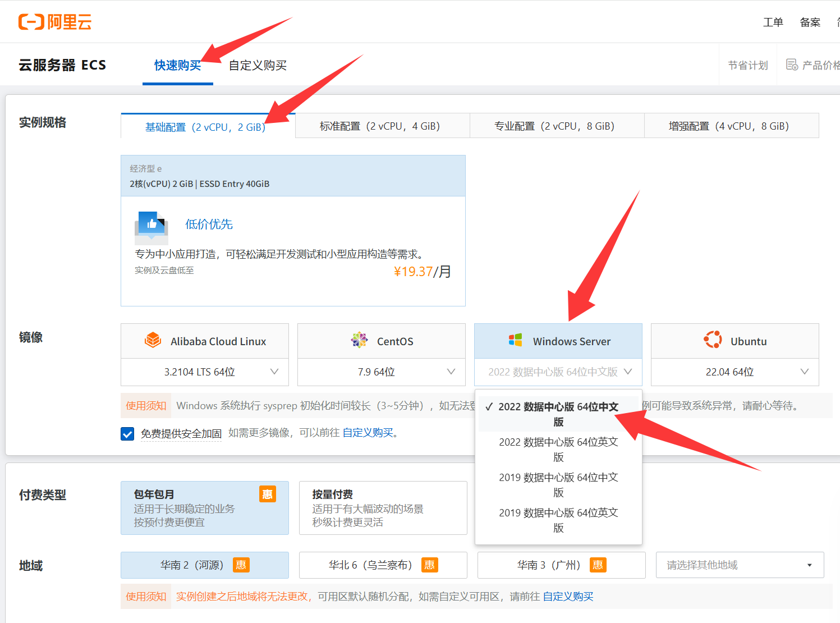This screenshot has height=623, width=840.
Task: Open the 请选择其他地域 region dropdown
Action: (740, 565)
